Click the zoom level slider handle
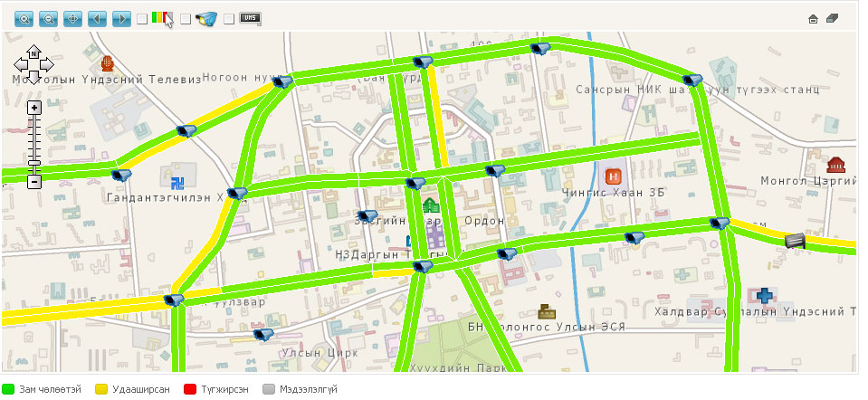The image size is (868, 400). point(34,163)
